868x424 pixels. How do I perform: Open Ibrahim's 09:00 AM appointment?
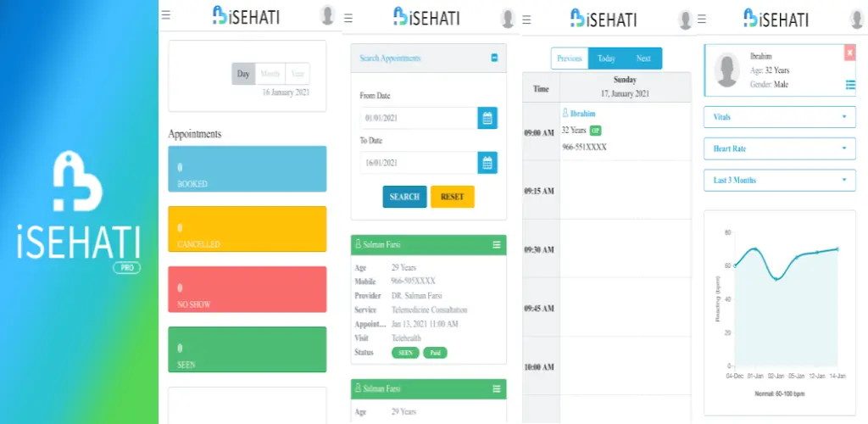click(x=625, y=131)
